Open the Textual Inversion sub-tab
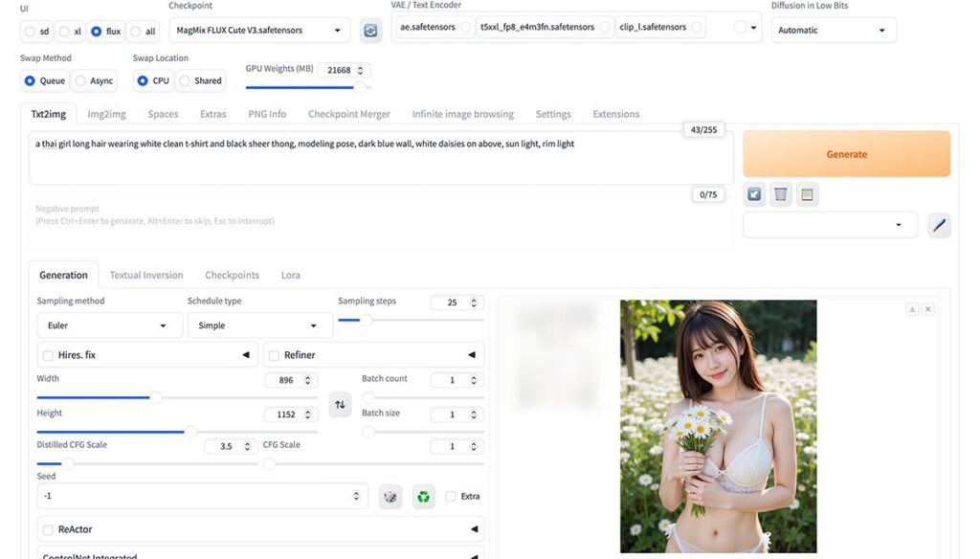Viewport: 980px width, 559px height. 146,275
